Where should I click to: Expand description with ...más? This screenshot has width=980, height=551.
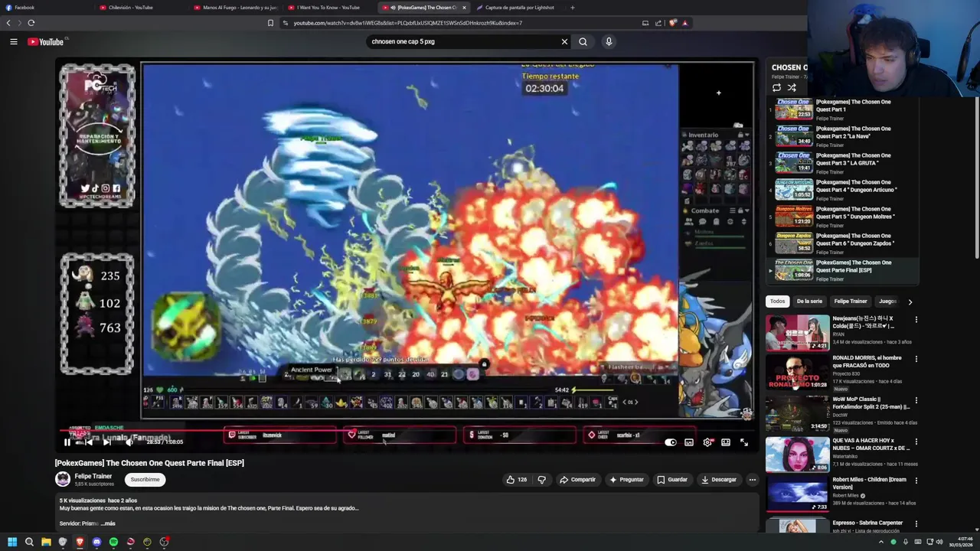coord(108,523)
